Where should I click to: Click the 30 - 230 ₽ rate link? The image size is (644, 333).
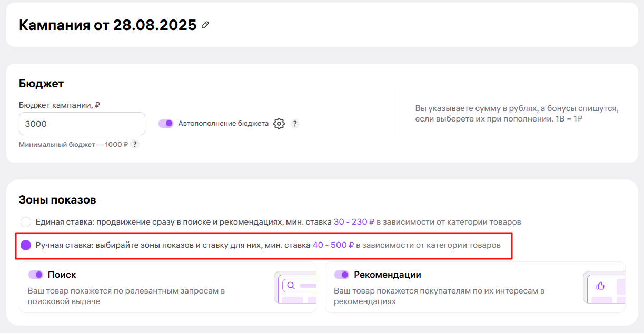click(x=353, y=222)
